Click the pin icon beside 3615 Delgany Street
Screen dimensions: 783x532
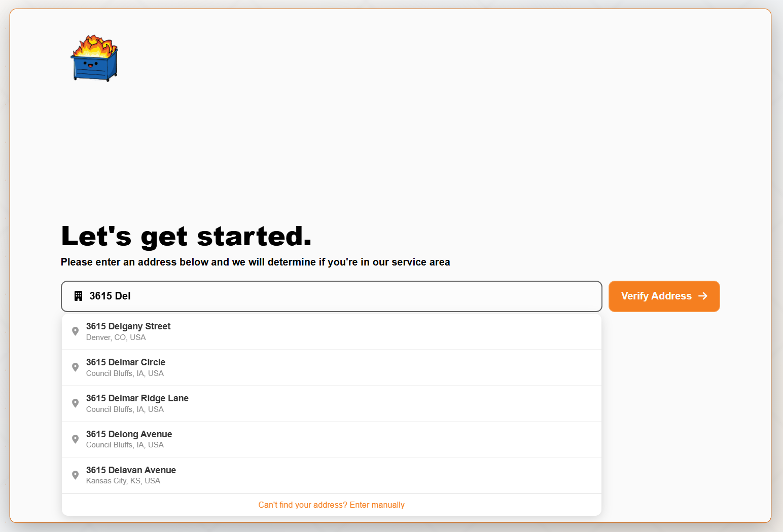tap(75, 331)
